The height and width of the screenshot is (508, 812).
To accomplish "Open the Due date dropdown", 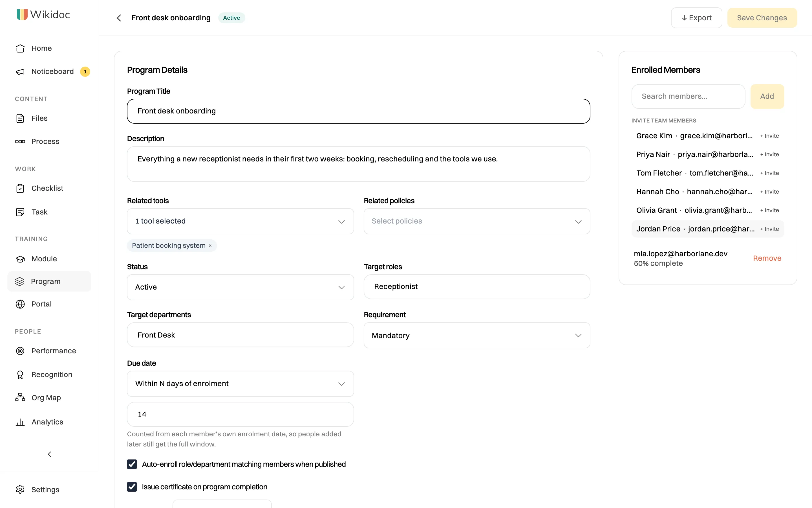I will (x=240, y=384).
